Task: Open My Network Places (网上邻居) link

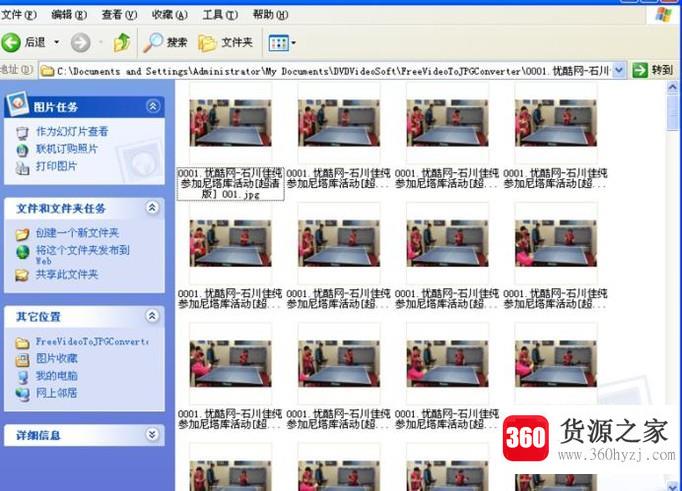Action: (56, 393)
